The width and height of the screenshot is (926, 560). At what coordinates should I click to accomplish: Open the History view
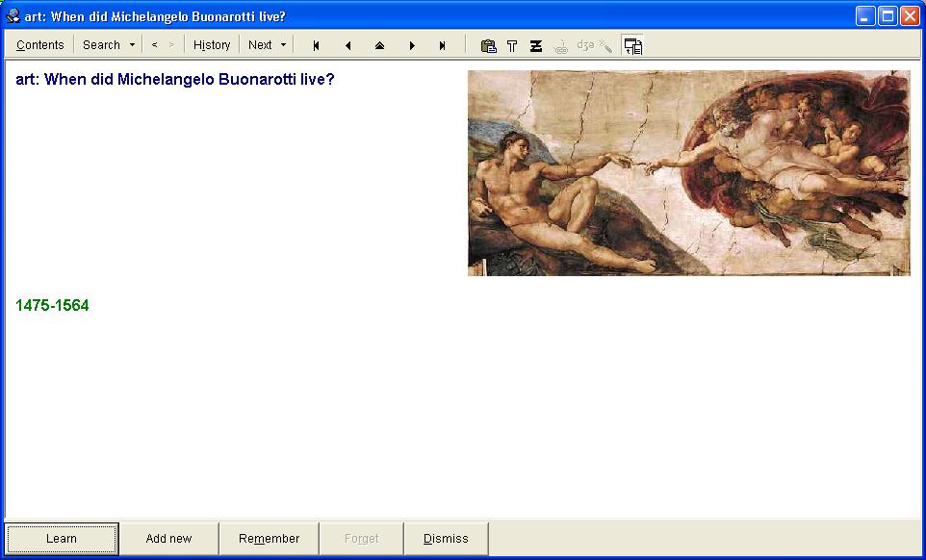click(x=212, y=45)
